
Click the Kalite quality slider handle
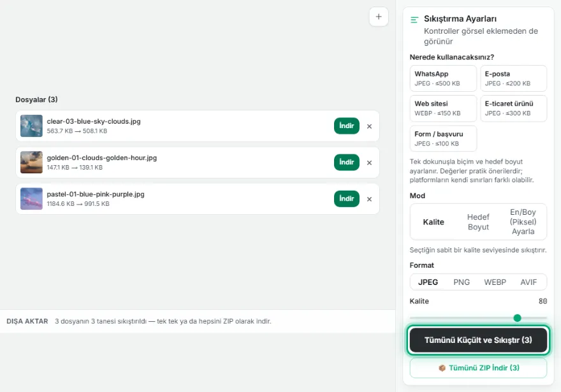coord(518,318)
